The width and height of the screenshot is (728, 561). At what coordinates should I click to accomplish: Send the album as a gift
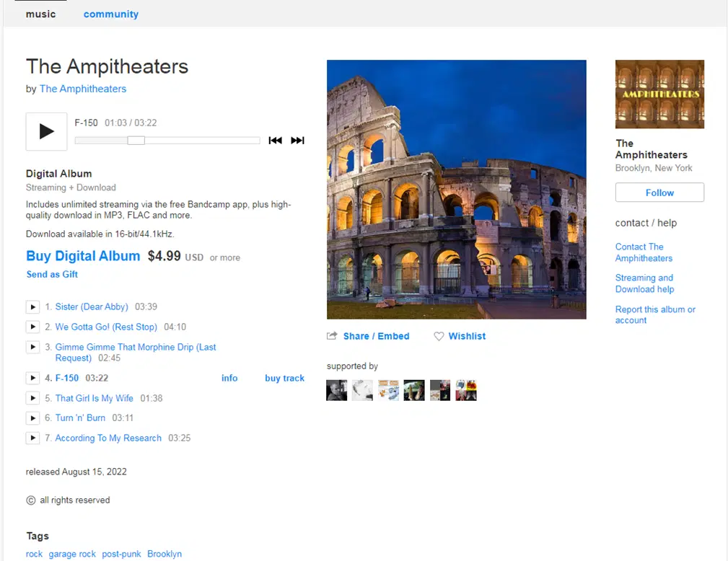[52, 274]
